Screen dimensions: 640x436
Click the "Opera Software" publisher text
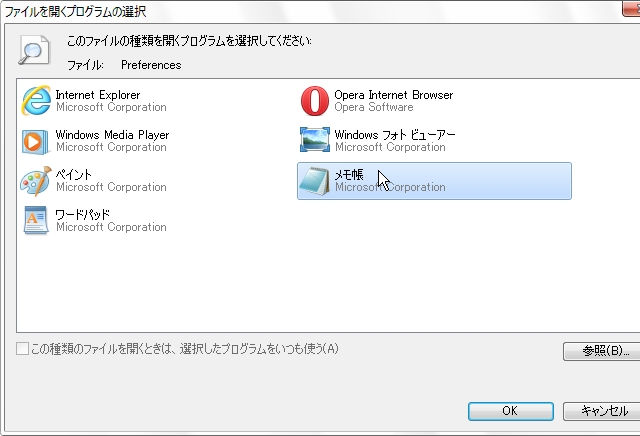pos(374,107)
